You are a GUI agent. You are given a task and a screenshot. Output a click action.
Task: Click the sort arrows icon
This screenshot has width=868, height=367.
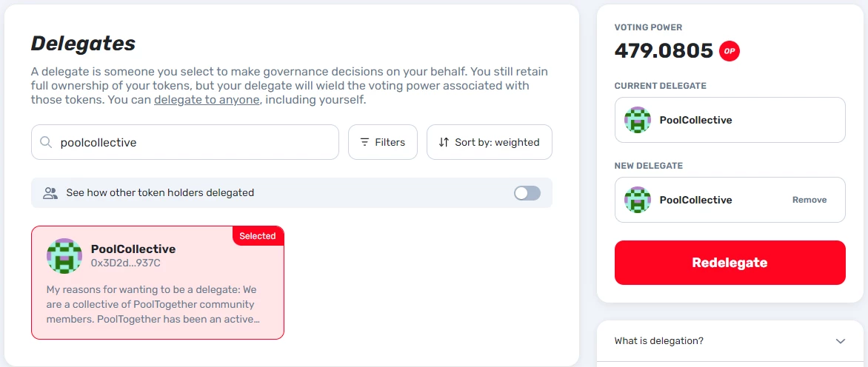tap(444, 143)
